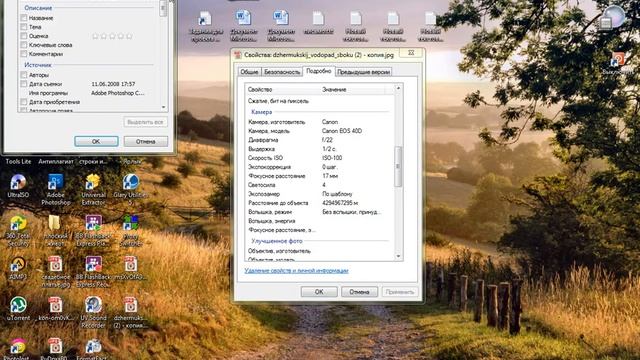
Task: Click the Применить button
Action: pyautogui.click(x=400, y=292)
